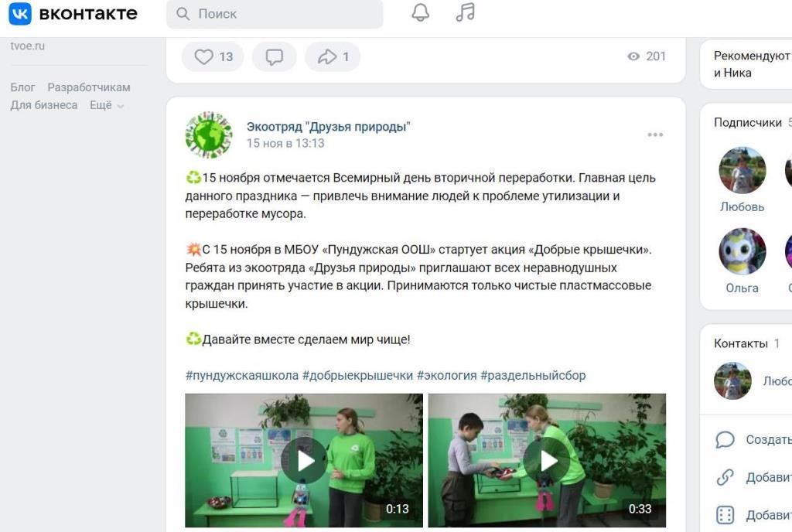Like the post with the heart icon

(x=213, y=56)
